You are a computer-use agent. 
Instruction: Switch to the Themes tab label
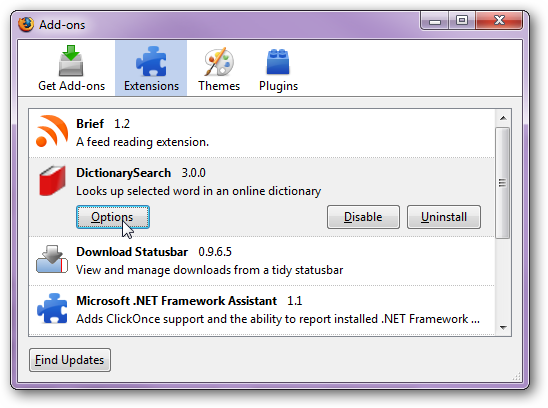(x=219, y=86)
